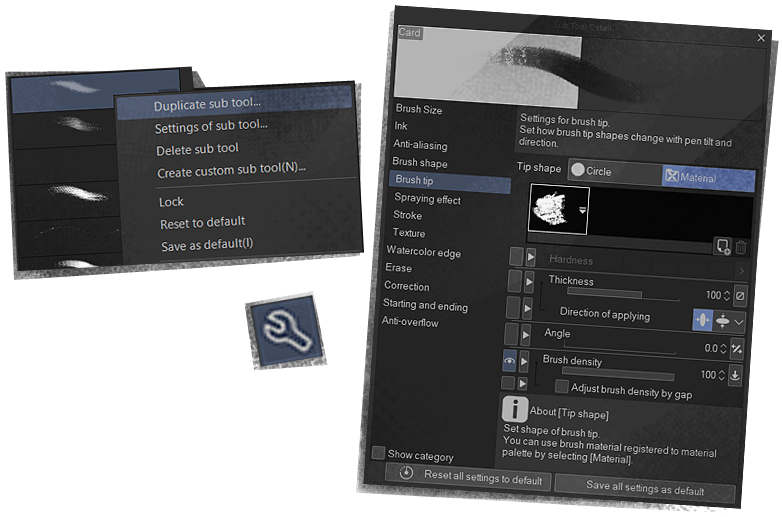Select vertical direction of applying
The width and height of the screenshot is (782, 517).
722,321
